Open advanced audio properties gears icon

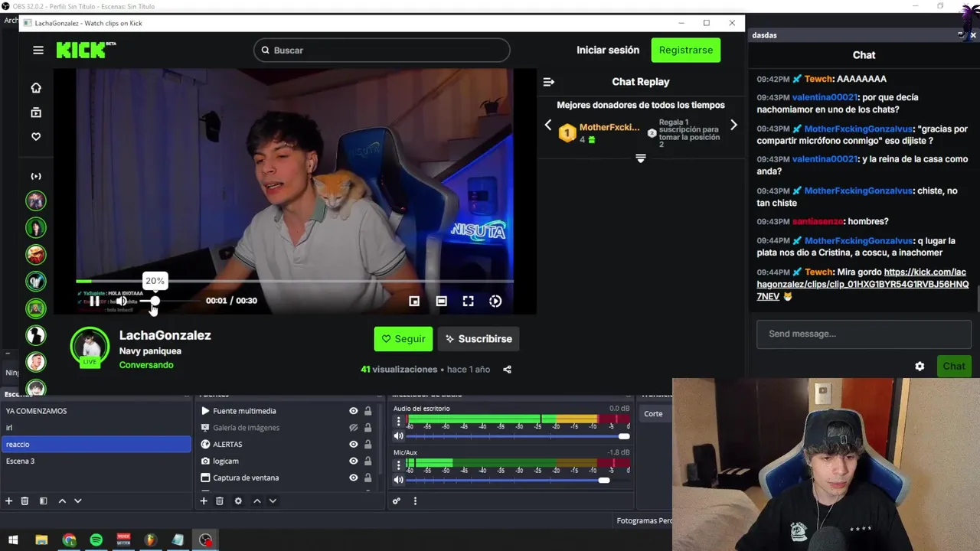click(x=397, y=501)
